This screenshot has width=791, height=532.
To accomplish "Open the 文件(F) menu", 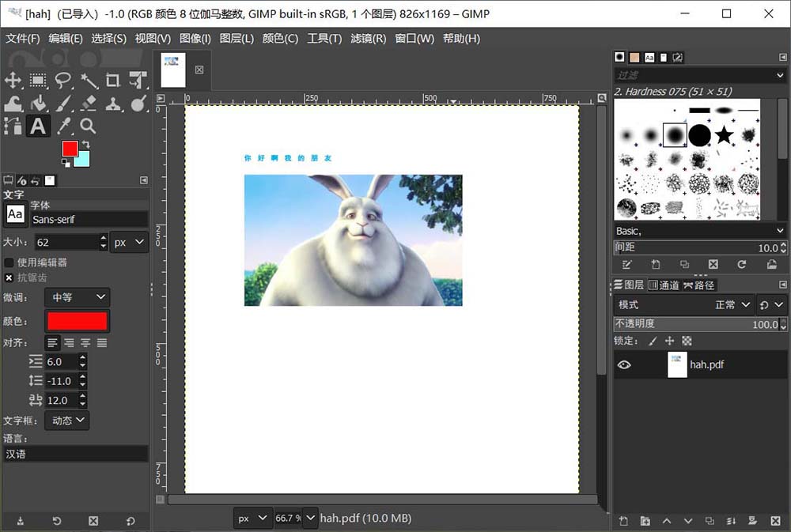I will 23,38.
